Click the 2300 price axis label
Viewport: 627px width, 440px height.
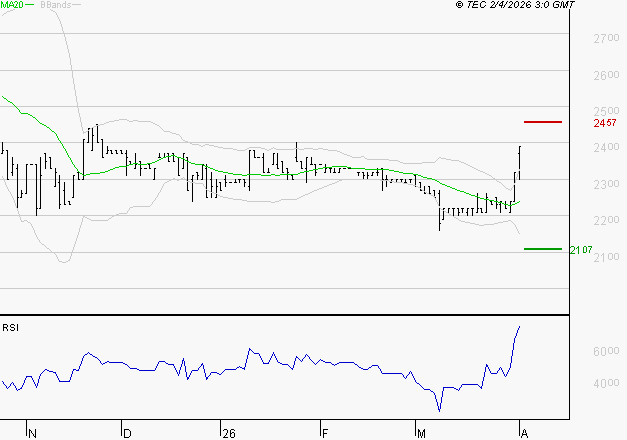coord(606,184)
